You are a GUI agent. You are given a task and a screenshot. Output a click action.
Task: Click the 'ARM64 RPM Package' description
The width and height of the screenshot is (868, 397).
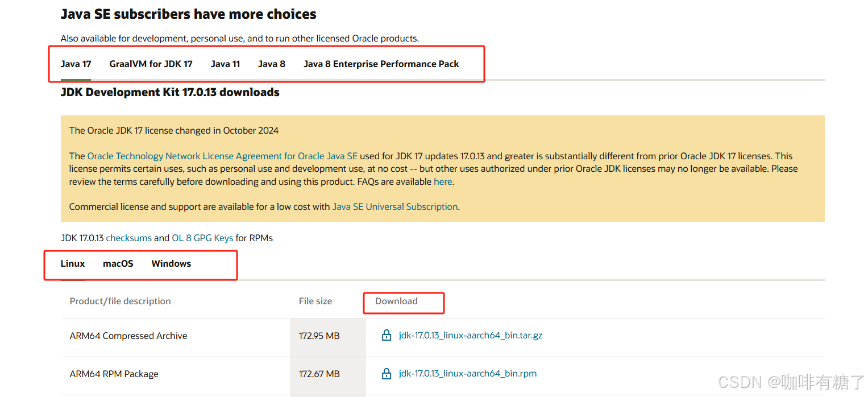click(x=114, y=374)
